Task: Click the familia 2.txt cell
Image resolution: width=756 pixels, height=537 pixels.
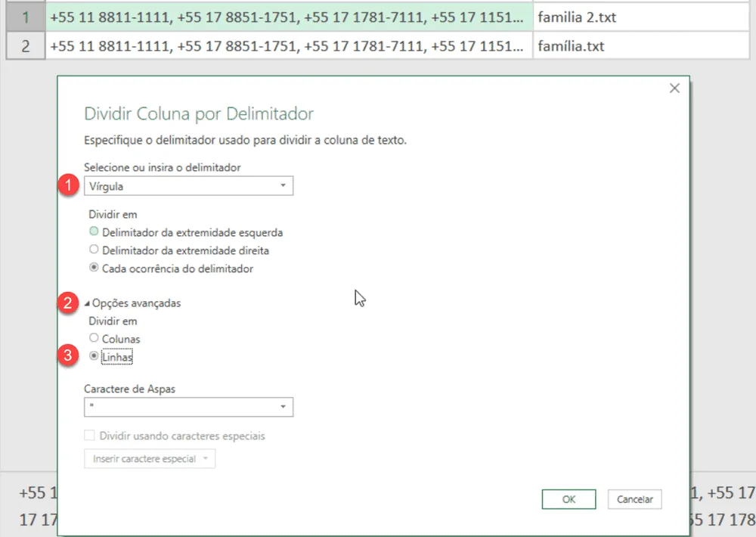Action: pyautogui.click(x=641, y=17)
